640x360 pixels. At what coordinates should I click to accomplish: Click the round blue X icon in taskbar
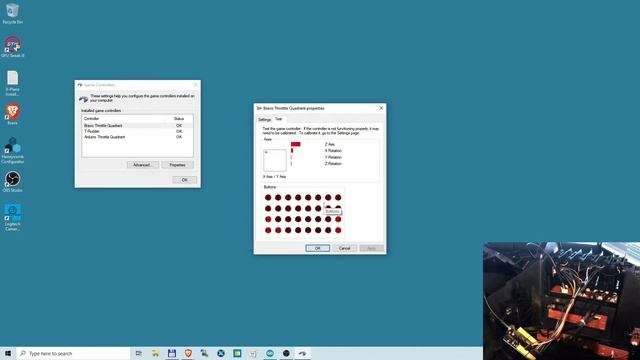(221, 353)
